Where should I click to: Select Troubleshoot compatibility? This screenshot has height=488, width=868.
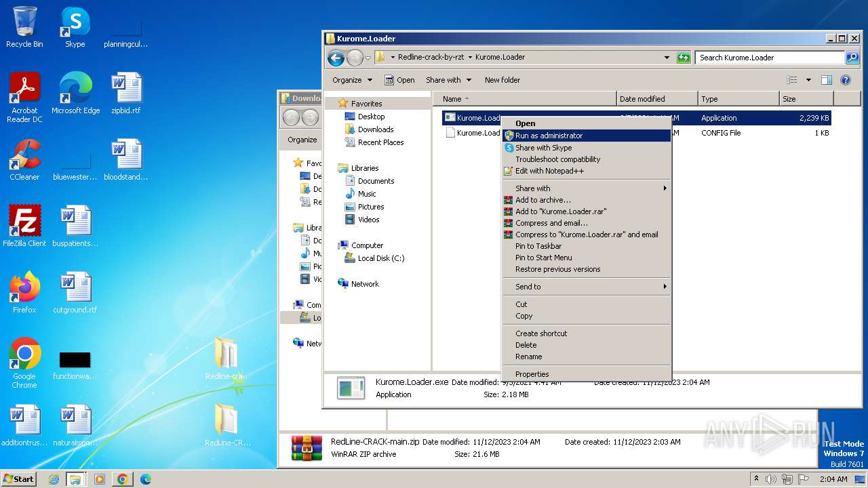pyautogui.click(x=587, y=159)
